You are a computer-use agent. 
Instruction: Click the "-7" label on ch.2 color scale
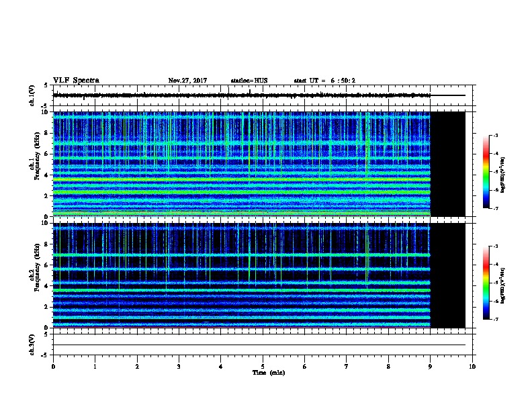pos(495,319)
